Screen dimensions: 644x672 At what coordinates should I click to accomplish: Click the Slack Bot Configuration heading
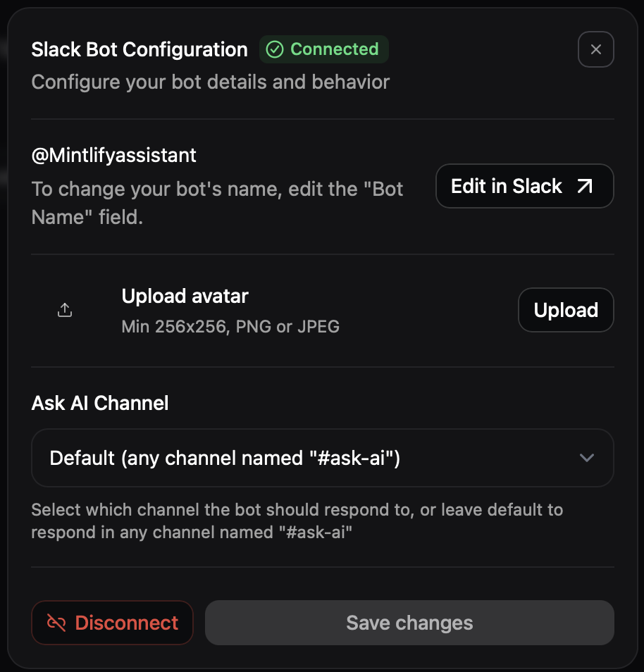(139, 49)
